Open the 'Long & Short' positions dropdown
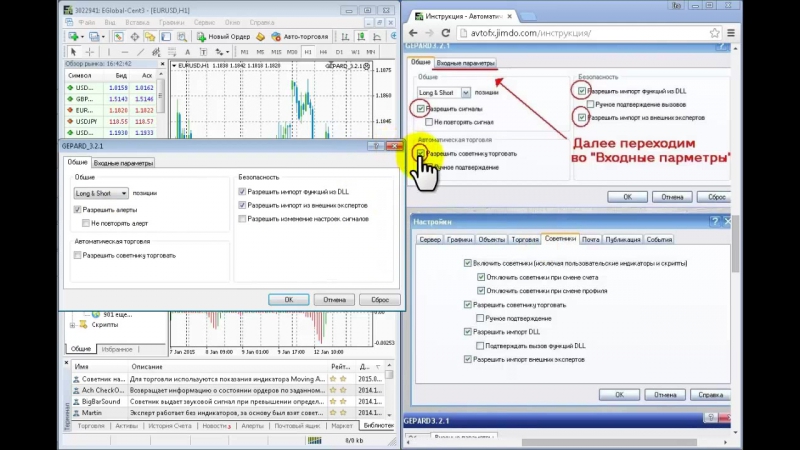Viewport: 800px width, 450px height. point(124,193)
